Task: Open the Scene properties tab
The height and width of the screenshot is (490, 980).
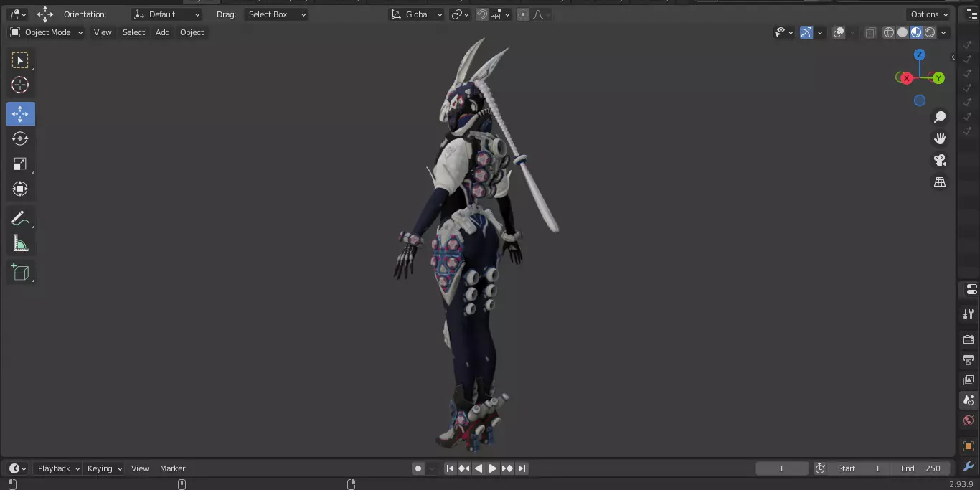Action: [x=969, y=400]
